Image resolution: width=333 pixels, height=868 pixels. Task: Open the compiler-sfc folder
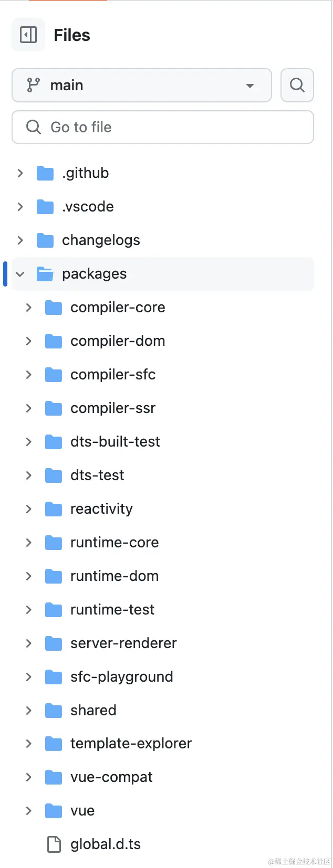coord(113,375)
